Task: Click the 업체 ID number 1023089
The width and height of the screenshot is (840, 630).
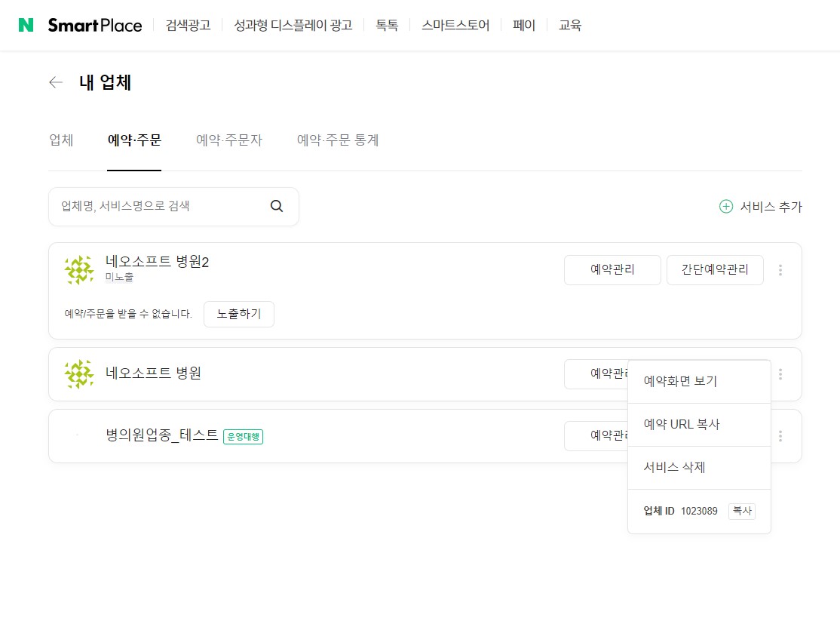Action: pyautogui.click(x=698, y=511)
